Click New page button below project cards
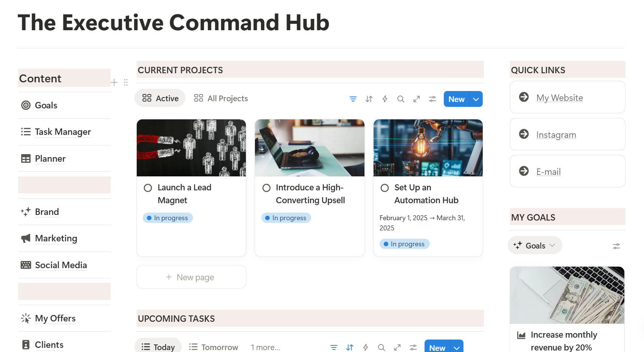 tap(191, 277)
